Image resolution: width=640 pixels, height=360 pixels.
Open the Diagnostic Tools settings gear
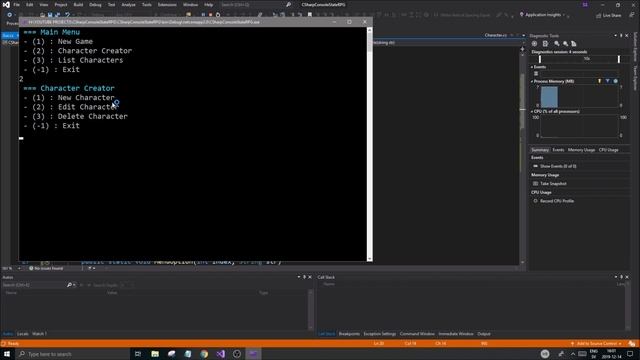coord(534,44)
